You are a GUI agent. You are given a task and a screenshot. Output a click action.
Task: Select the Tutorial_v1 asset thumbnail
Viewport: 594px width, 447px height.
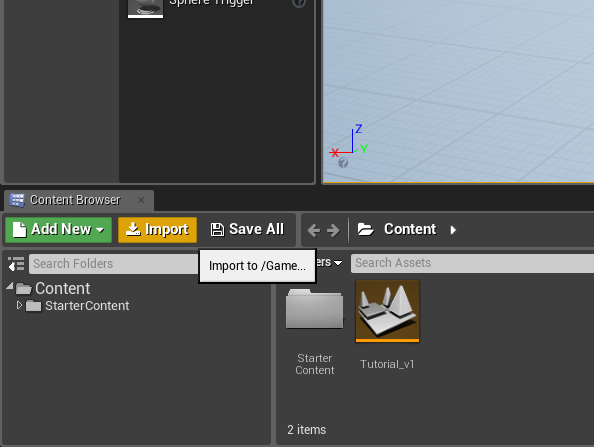(x=387, y=311)
